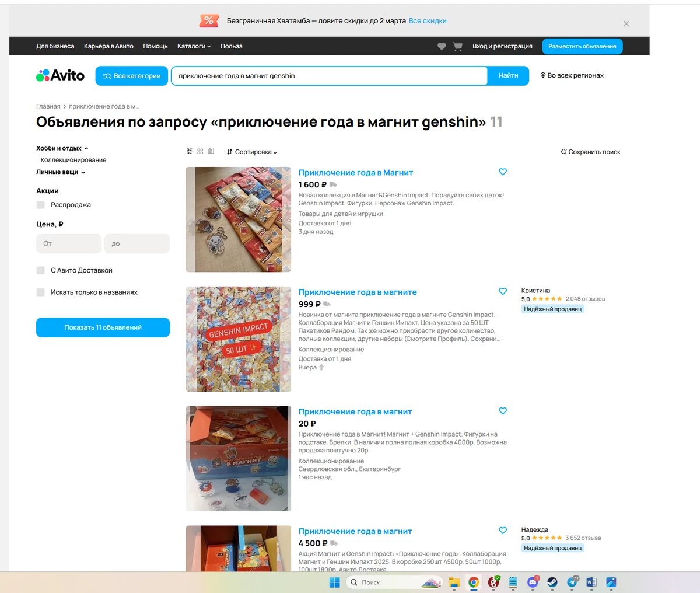Open Windows Start menu
This screenshot has height=593, width=700.
pos(335,582)
